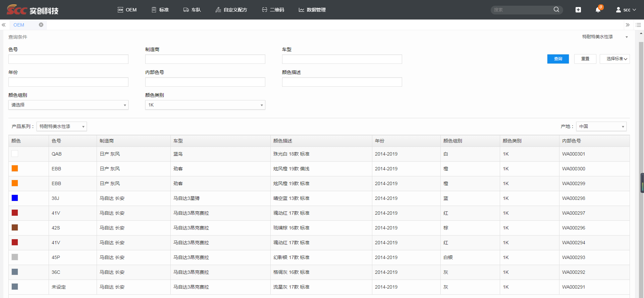Close the OEM tab

[41, 25]
